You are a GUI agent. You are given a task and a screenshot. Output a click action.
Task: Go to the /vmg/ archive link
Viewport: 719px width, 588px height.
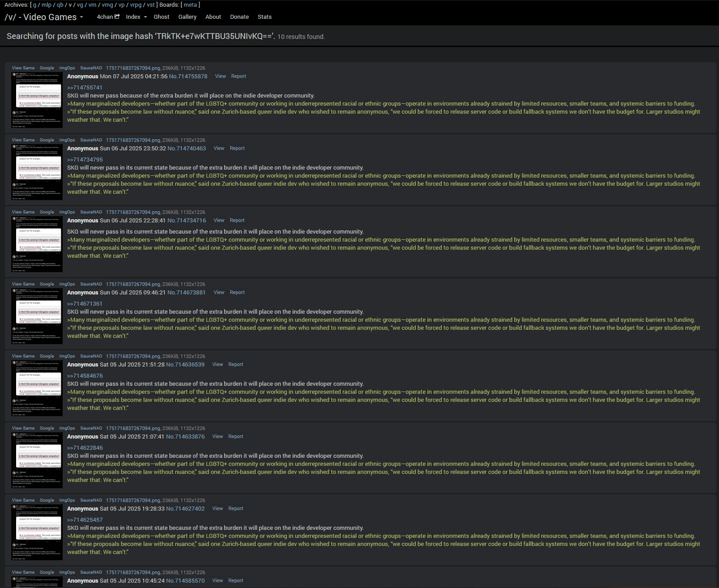click(x=107, y=5)
